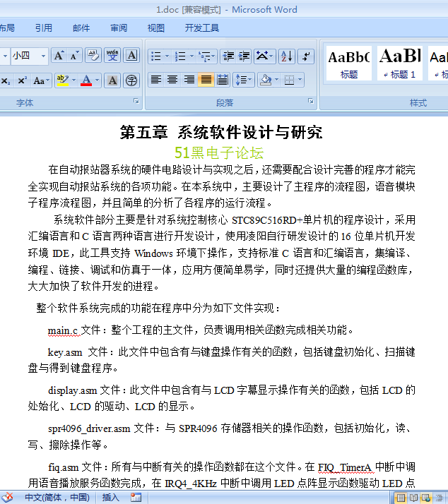Open shading color dropdown arrow
Viewport: 448px width, 504px height.
tap(277, 80)
